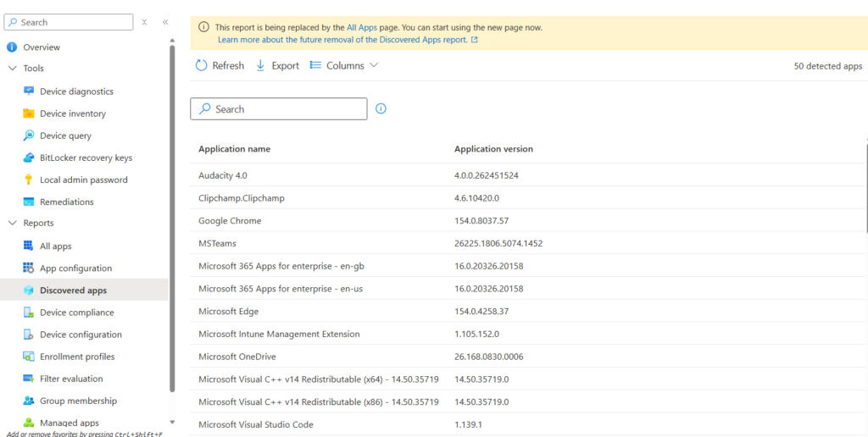
Task: Select Microsoft Visual Studio Code row
Action: tap(529, 425)
